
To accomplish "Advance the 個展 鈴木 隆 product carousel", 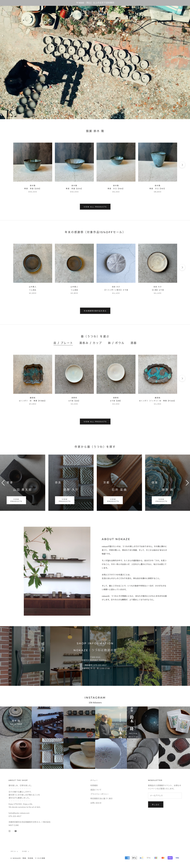I will (x=182, y=165).
